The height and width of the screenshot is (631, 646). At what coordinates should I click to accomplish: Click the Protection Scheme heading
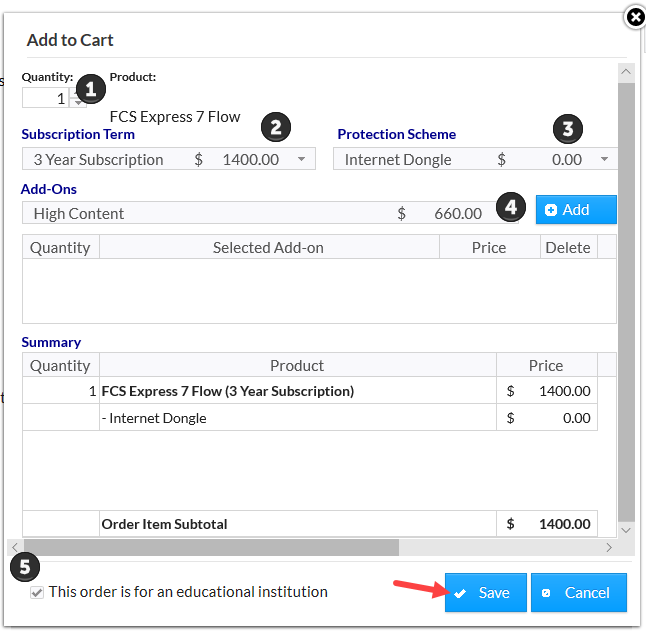click(396, 134)
